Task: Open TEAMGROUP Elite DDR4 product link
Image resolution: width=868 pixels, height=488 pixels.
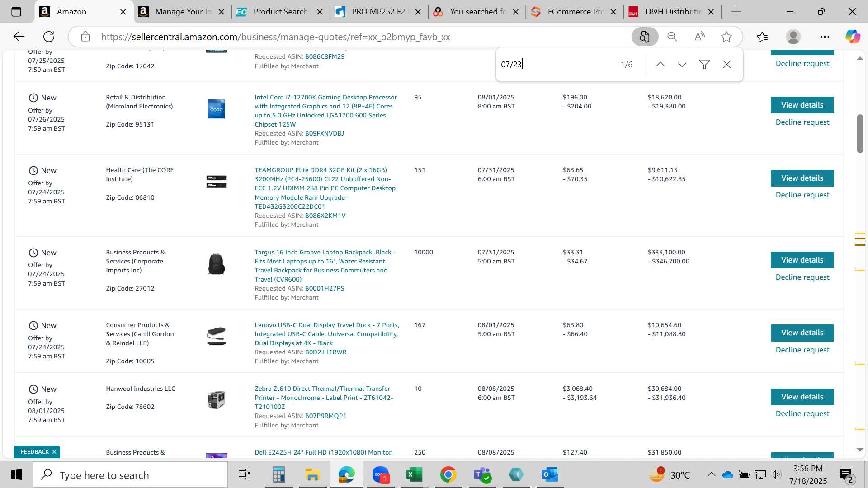Action: click(x=325, y=188)
